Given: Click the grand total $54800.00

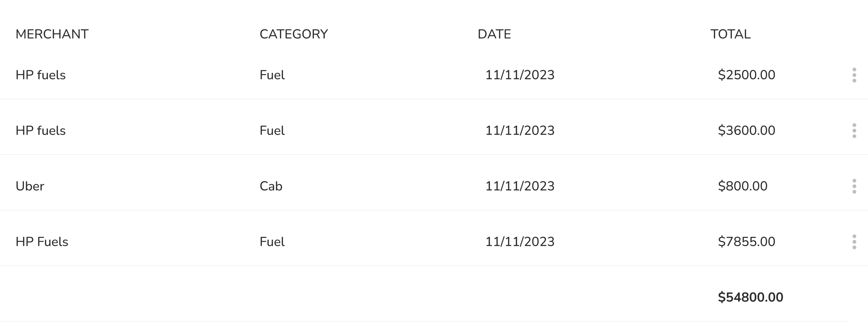Looking at the screenshot, I should pos(750,297).
